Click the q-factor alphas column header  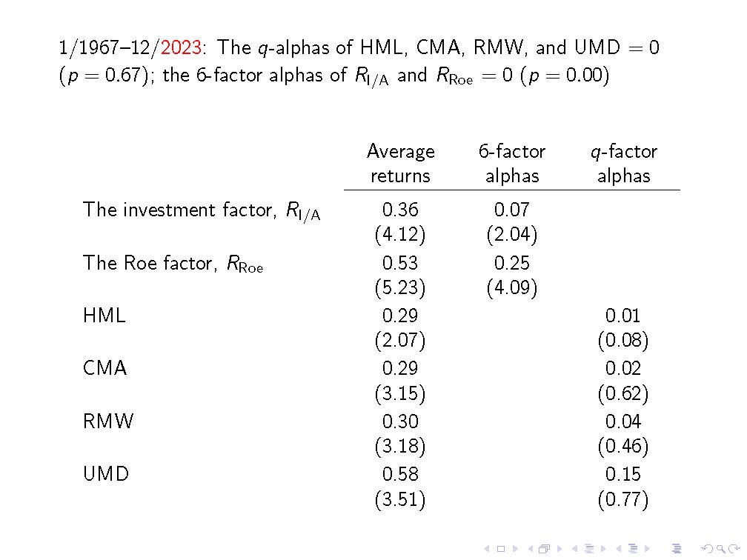623,164
